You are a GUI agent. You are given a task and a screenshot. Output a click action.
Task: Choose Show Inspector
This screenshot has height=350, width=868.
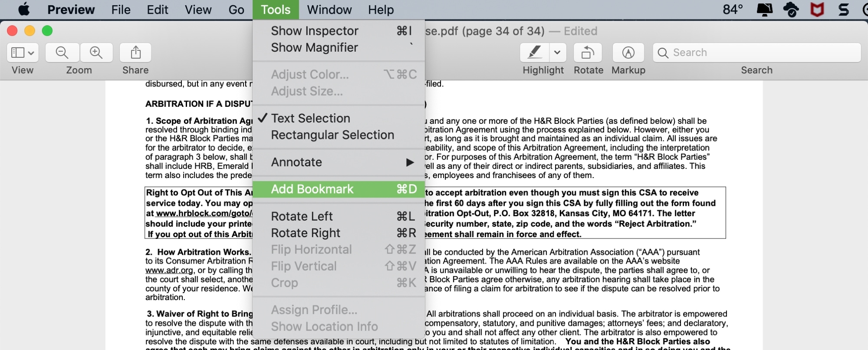coord(339,31)
